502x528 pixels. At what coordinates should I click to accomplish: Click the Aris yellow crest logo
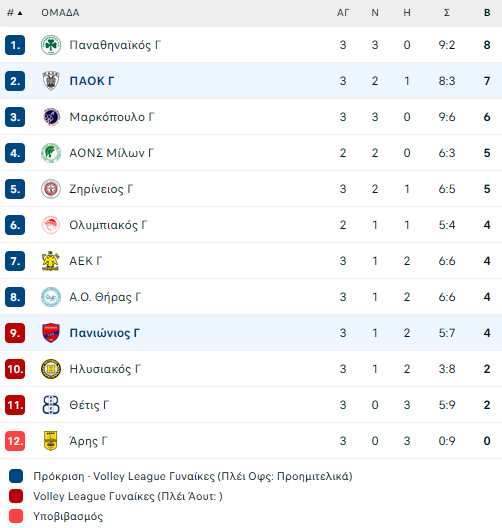click(x=51, y=441)
